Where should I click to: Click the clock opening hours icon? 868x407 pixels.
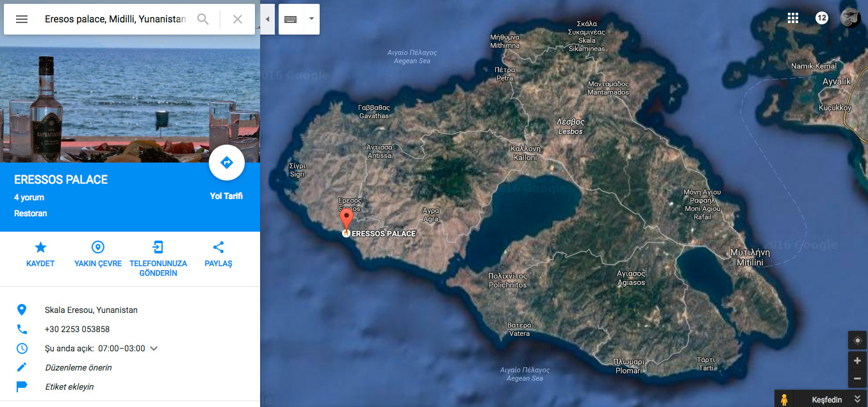(x=22, y=349)
